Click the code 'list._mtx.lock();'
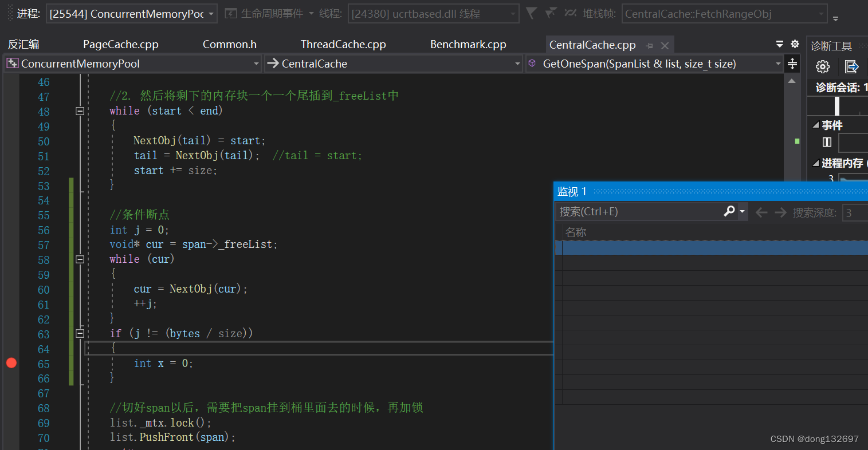 (x=160, y=423)
